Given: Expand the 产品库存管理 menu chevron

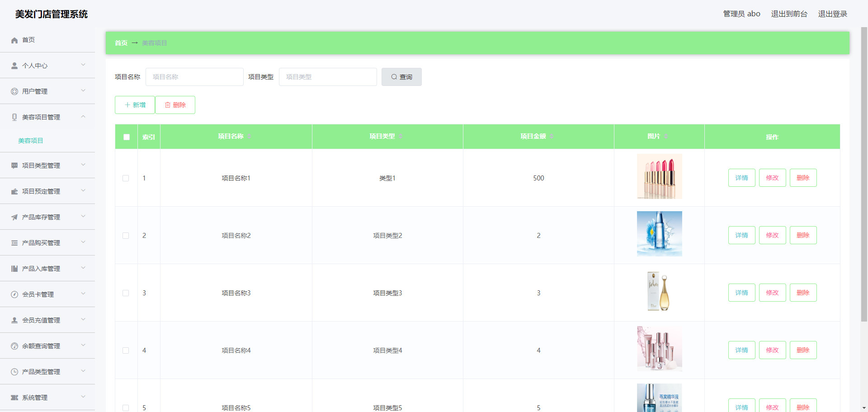Looking at the screenshot, I should tap(83, 217).
